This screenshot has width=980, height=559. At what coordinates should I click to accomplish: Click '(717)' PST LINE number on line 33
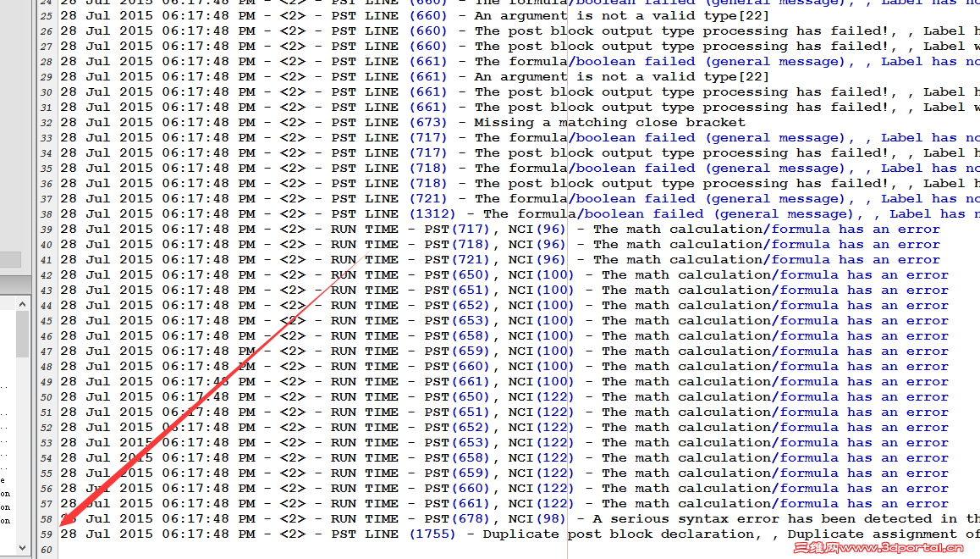point(428,137)
